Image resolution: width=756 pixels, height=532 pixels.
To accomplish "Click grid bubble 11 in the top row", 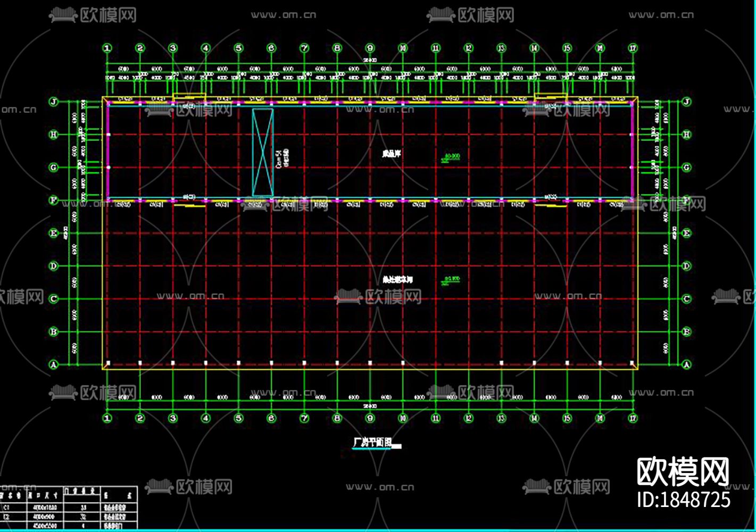I will point(436,48).
